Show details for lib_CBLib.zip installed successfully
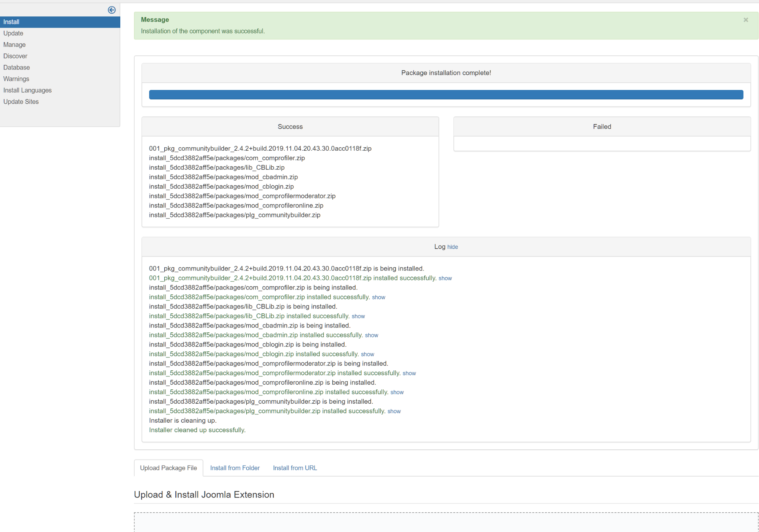 point(358,316)
